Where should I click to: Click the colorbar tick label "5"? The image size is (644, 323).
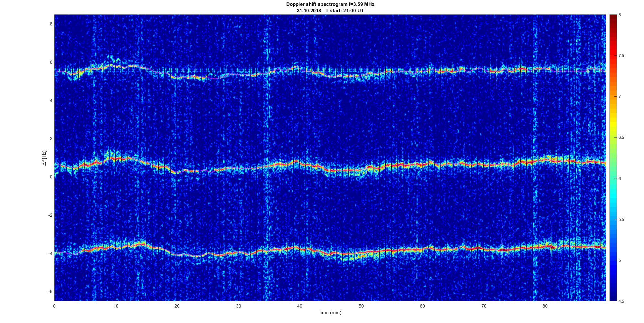(x=620, y=260)
